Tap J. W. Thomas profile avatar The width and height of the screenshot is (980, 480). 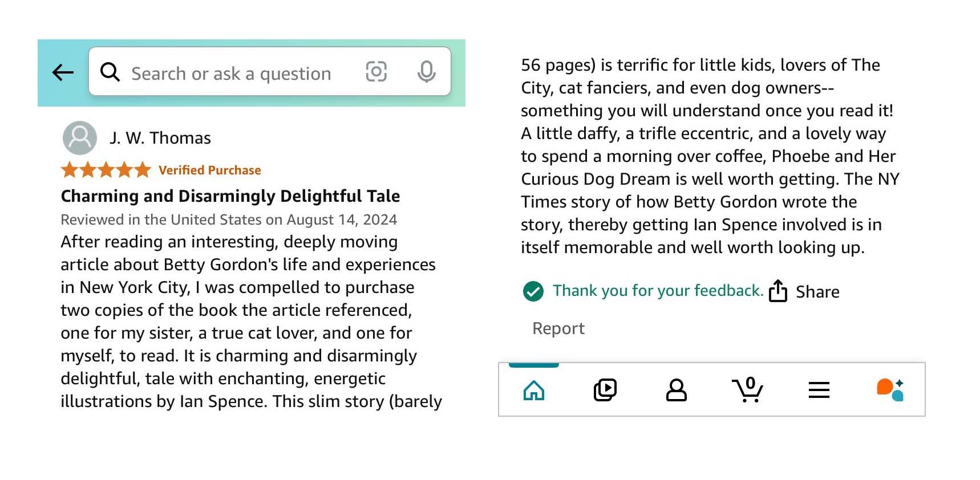pyautogui.click(x=79, y=137)
